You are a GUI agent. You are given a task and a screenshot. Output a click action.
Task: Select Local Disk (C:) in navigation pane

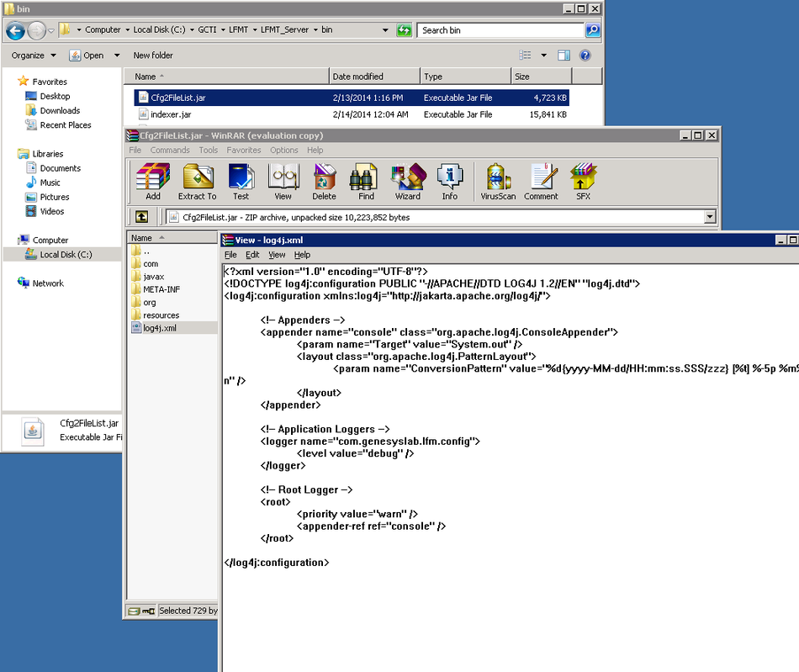(x=66, y=254)
